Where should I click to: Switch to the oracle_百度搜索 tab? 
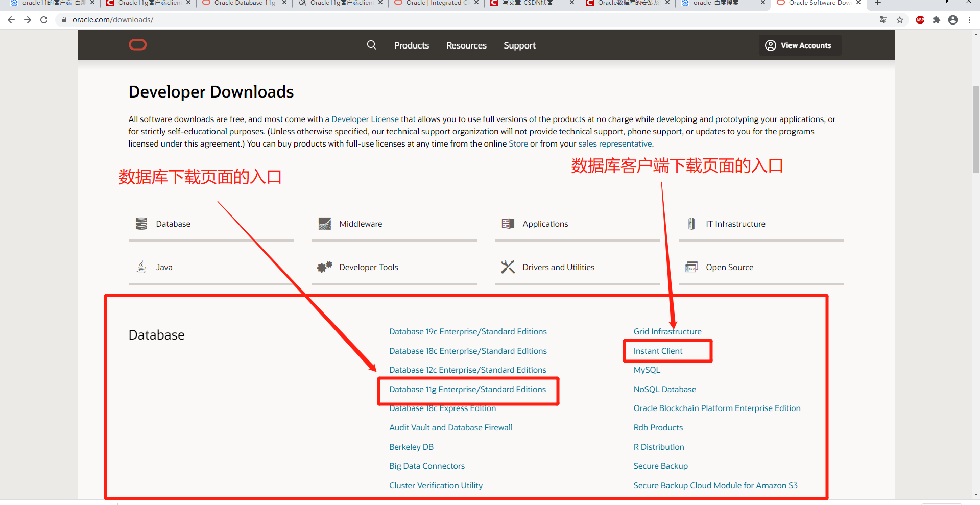click(x=724, y=3)
